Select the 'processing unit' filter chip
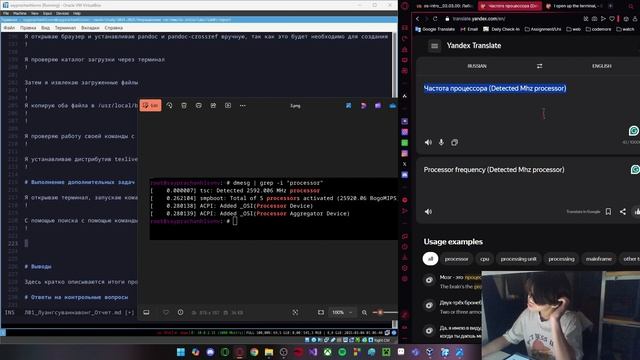Screen dimensions: 640x360 click(x=518, y=259)
